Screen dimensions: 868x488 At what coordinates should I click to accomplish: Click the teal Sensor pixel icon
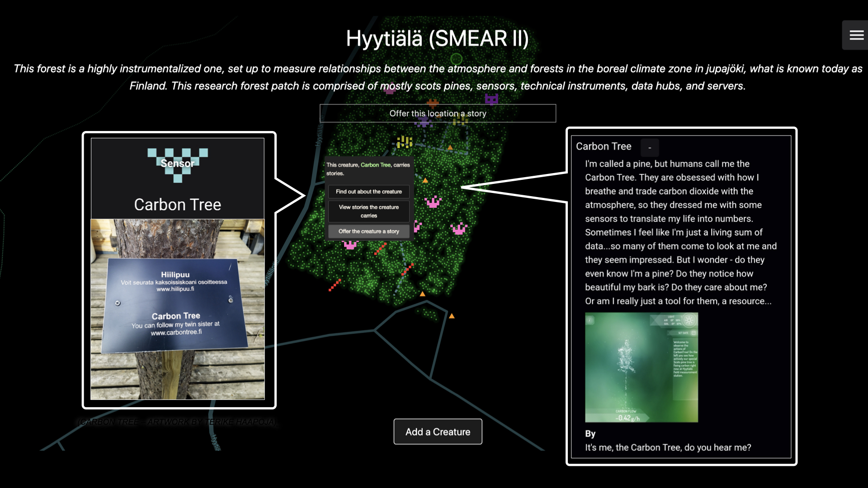click(x=178, y=164)
